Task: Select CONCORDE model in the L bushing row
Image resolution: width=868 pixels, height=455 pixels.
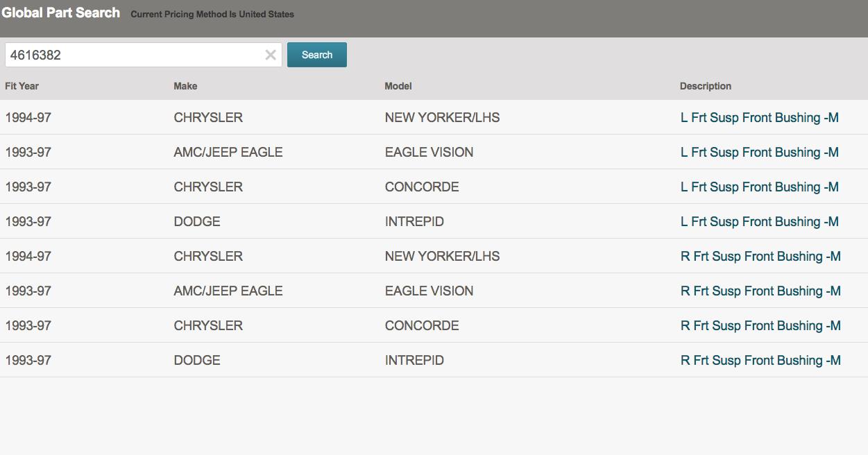Action: coord(422,187)
